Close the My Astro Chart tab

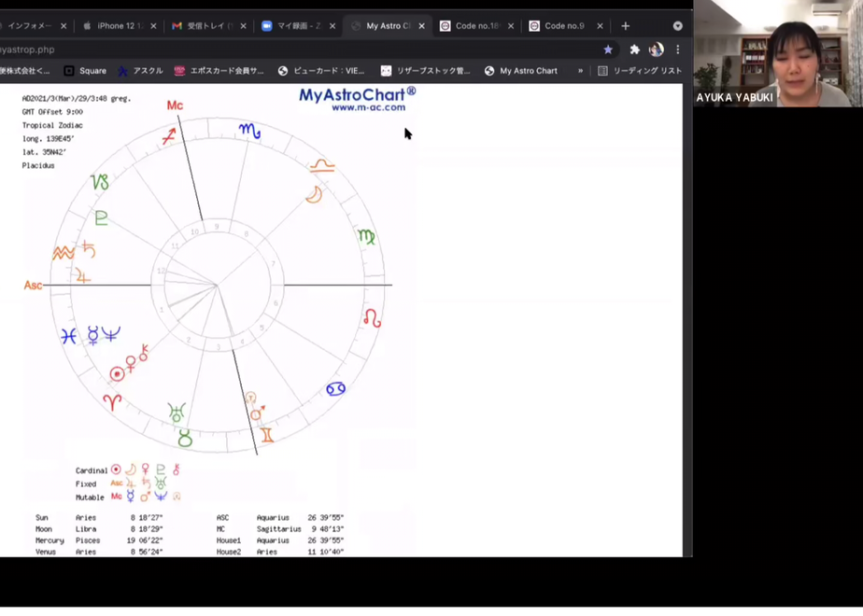coord(421,26)
